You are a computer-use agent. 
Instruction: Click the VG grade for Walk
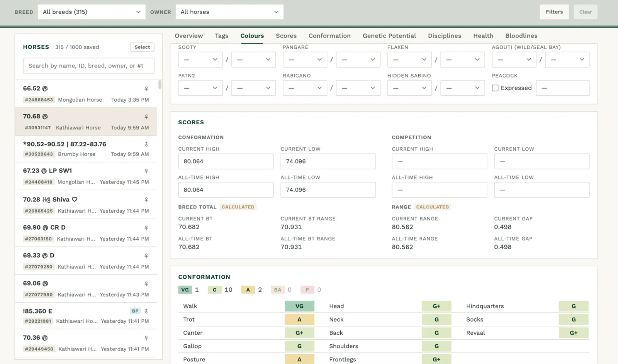coord(299,306)
